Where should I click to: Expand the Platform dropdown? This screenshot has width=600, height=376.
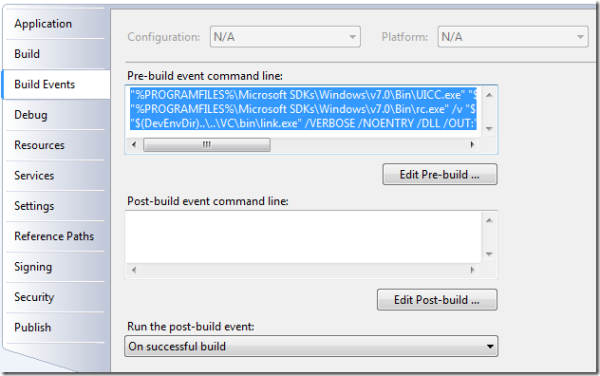click(513, 37)
